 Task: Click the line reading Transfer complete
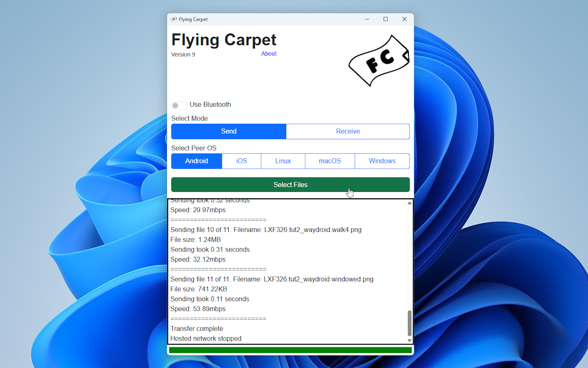(197, 328)
